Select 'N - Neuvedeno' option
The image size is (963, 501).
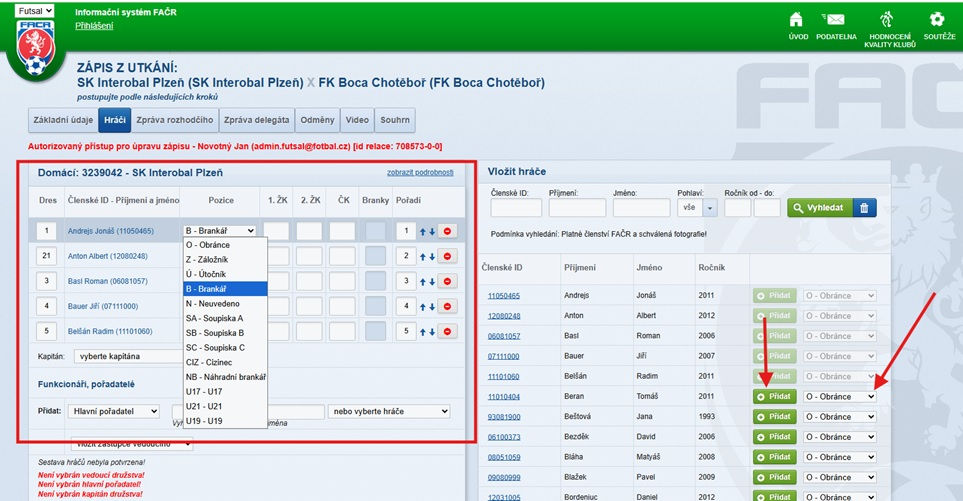click(x=225, y=303)
